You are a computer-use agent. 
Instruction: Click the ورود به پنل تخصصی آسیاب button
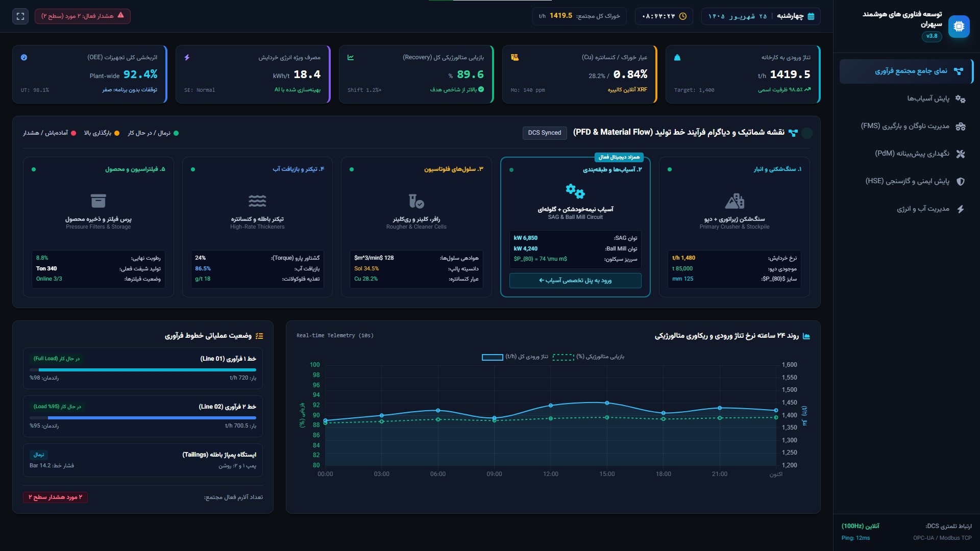[575, 281]
